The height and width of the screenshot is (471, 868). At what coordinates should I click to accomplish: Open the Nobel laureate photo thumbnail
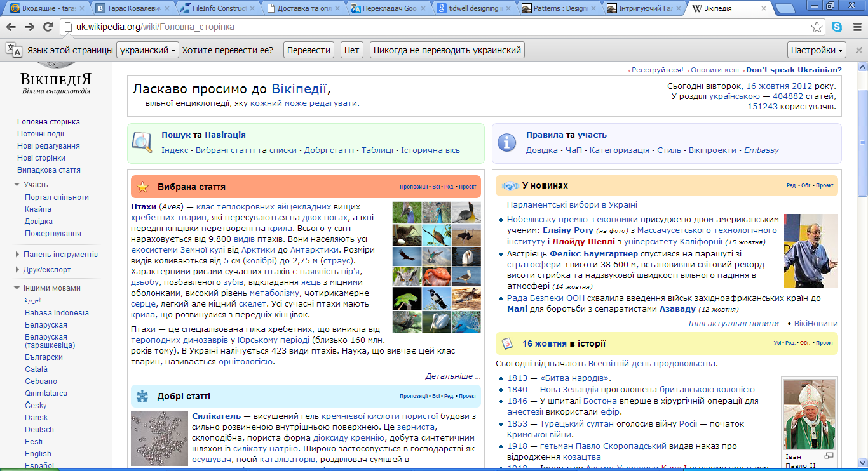(811, 251)
